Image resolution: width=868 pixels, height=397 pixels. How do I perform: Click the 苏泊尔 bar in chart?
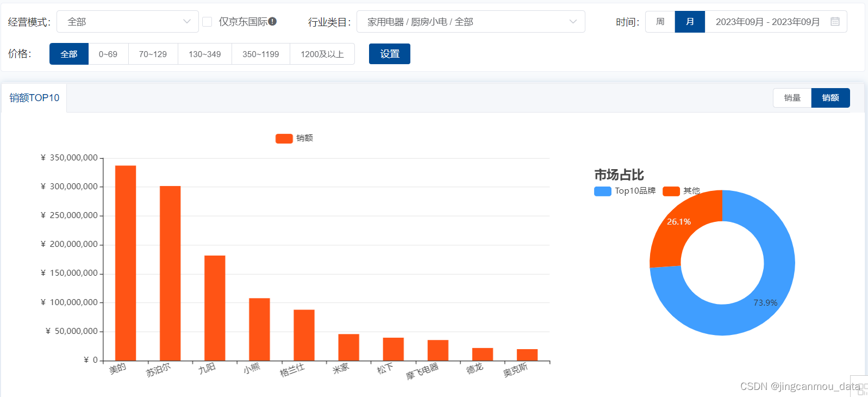pyautogui.click(x=170, y=274)
